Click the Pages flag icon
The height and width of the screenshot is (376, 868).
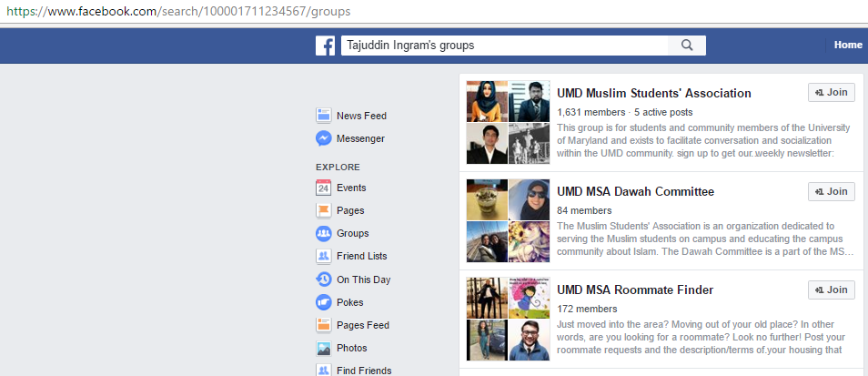point(323,210)
